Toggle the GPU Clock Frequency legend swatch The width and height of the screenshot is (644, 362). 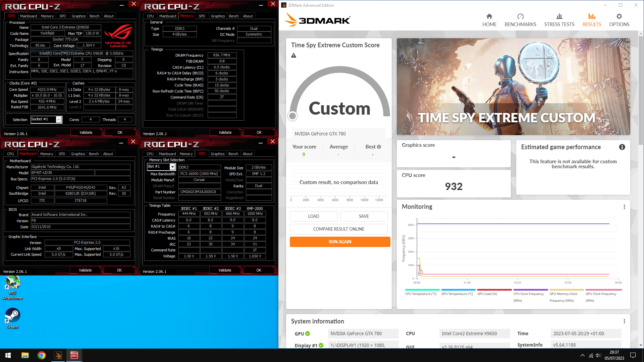(x=604, y=290)
